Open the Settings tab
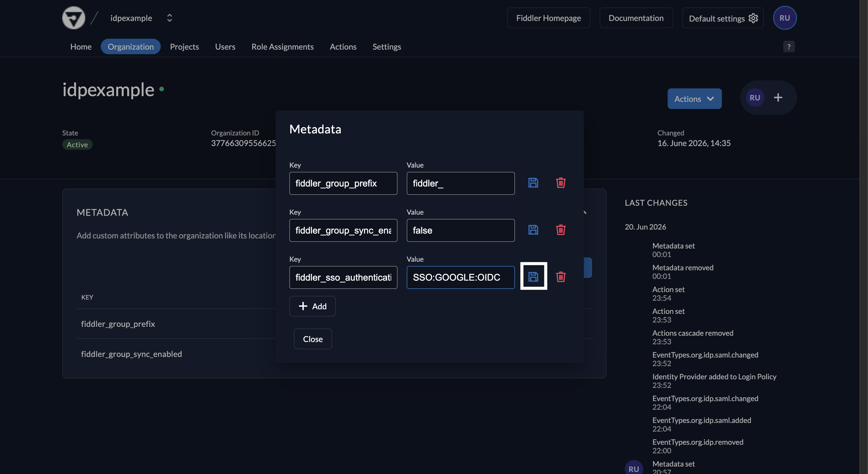This screenshot has height=474, width=868. (x=386, y=46)
